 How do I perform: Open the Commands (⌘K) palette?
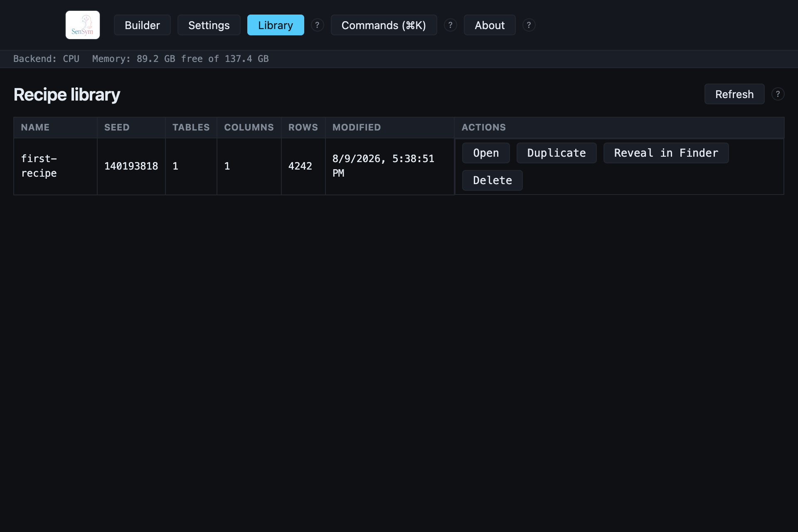384,25
